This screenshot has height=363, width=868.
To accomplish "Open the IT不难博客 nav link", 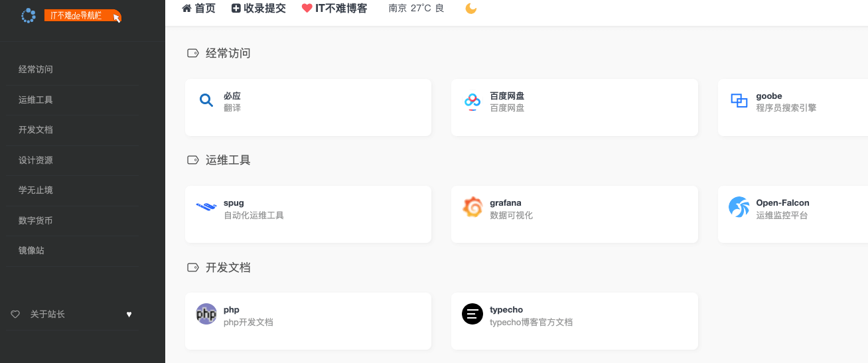I will 334,9.
